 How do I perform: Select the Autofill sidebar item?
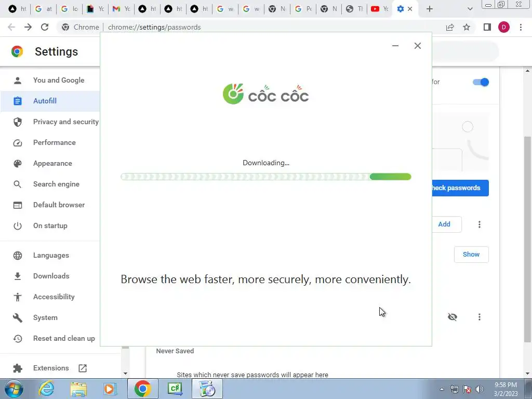(x=50, y=101)
